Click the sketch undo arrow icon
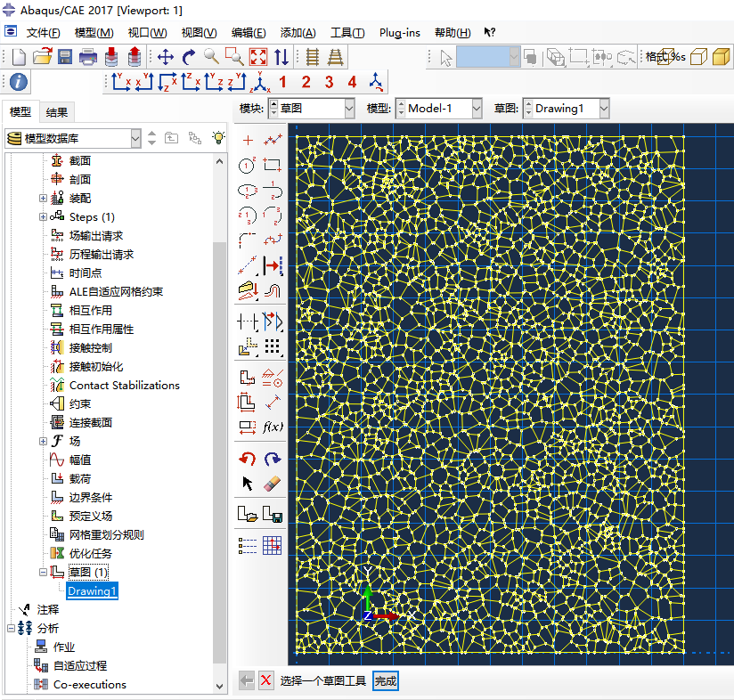The image size is (734, 700). [x=248, y=459]
